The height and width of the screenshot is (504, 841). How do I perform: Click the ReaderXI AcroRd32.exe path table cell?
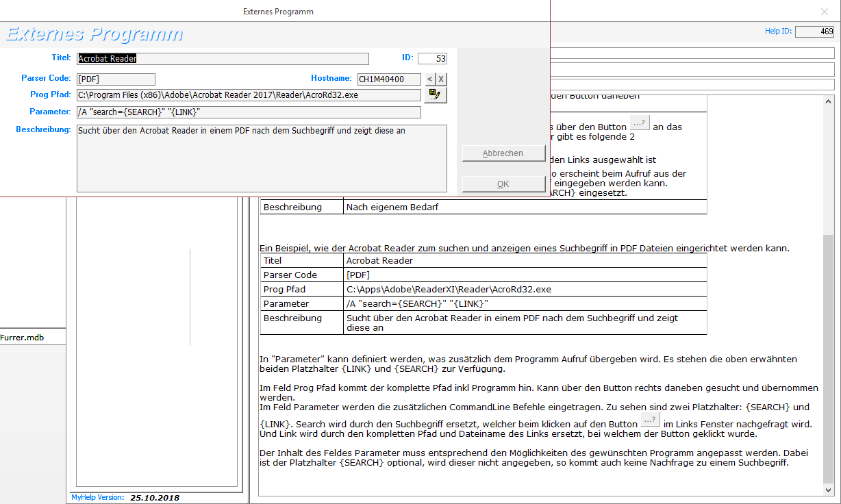tap(525, 289)
